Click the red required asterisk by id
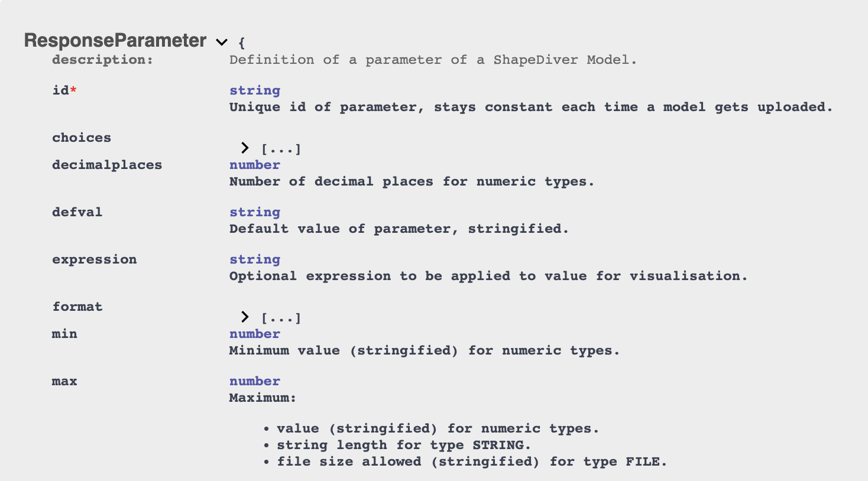Screen dimensions: 868x481 click(73, 90)
